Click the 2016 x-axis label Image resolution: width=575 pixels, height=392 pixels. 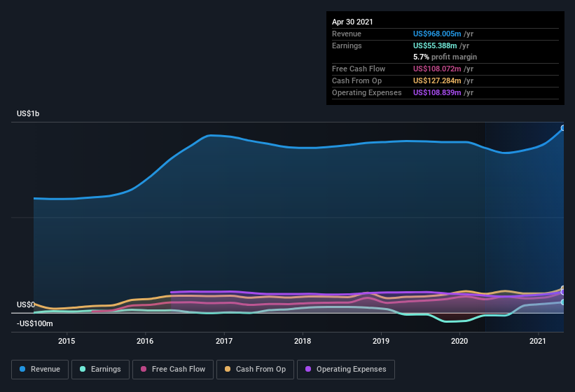(x=145, y=341)
